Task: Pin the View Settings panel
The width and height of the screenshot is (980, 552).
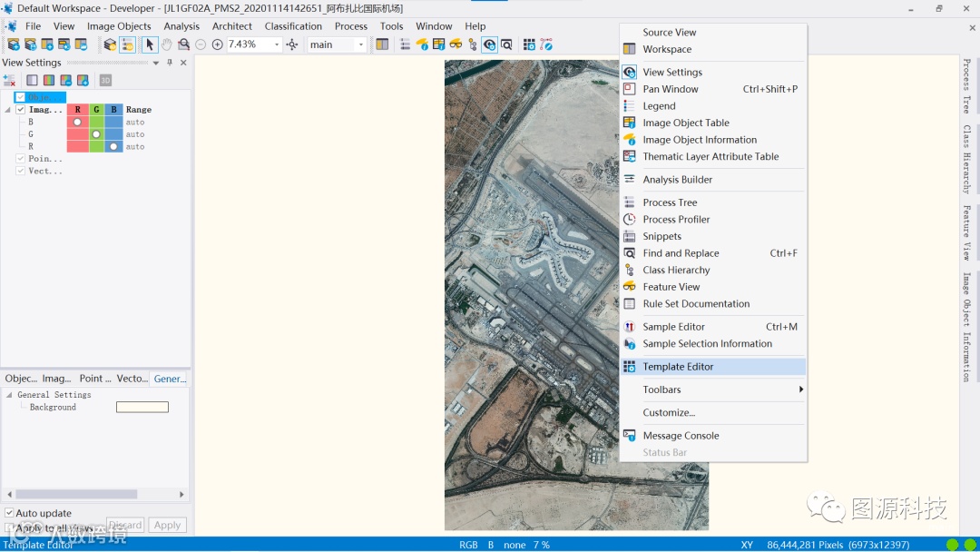Action: point(170,63)
